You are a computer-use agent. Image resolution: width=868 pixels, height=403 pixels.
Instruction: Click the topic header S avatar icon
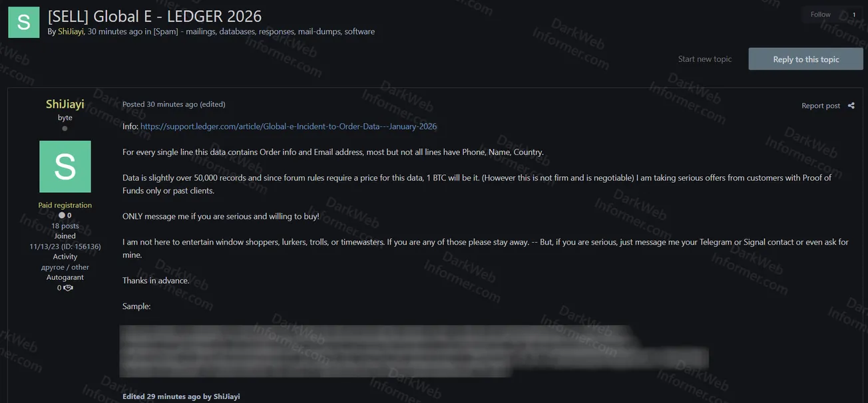pyautogui.click(x=23, y=22)
